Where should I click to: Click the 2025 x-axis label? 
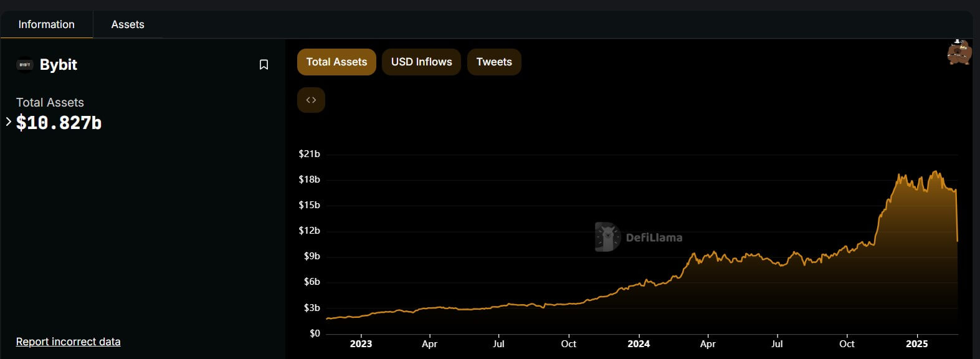pyautogui.click(x=916, y=344)
